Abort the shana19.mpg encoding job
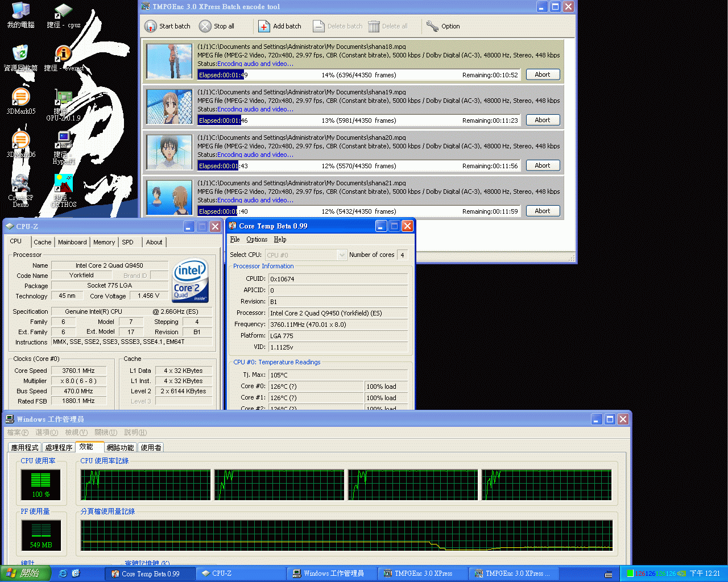Viewport: 728px width, 582px height. [x=543, y=120]
